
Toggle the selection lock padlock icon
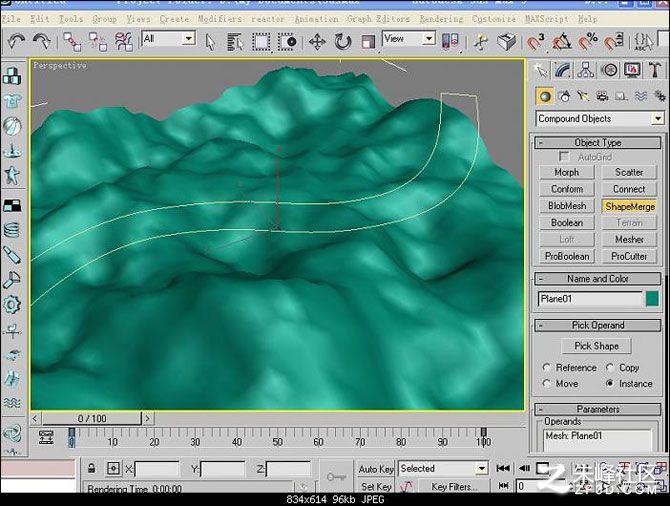tap(91, 468)
